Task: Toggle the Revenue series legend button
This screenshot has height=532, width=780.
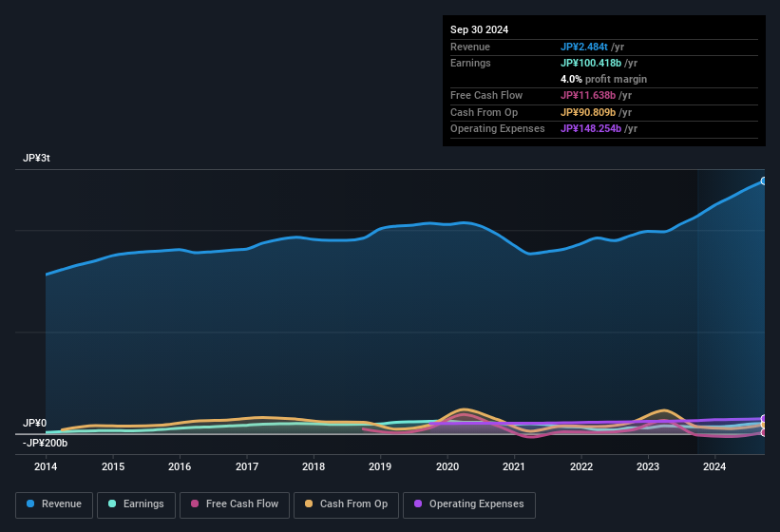Action: [x=54, y=504]
